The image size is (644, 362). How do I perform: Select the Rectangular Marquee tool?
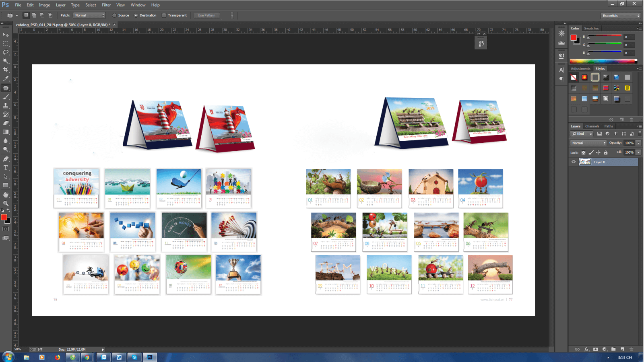[6, 43]
